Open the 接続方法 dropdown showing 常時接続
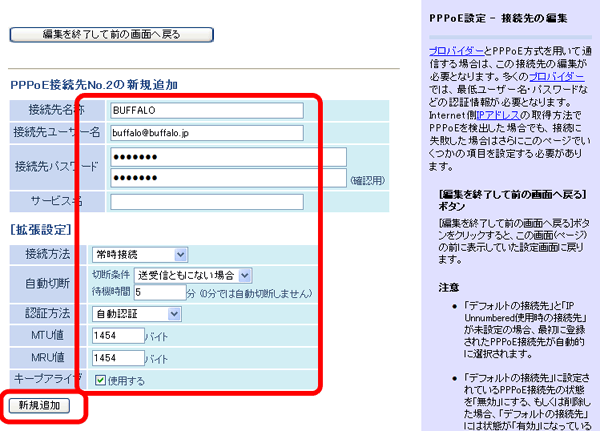 coord(139,255)
